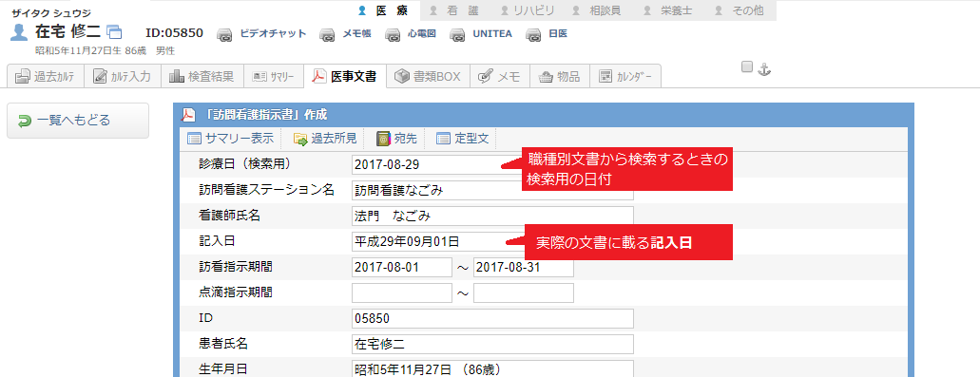
Task: Open the ビデオチャット link
Action: 273,33
